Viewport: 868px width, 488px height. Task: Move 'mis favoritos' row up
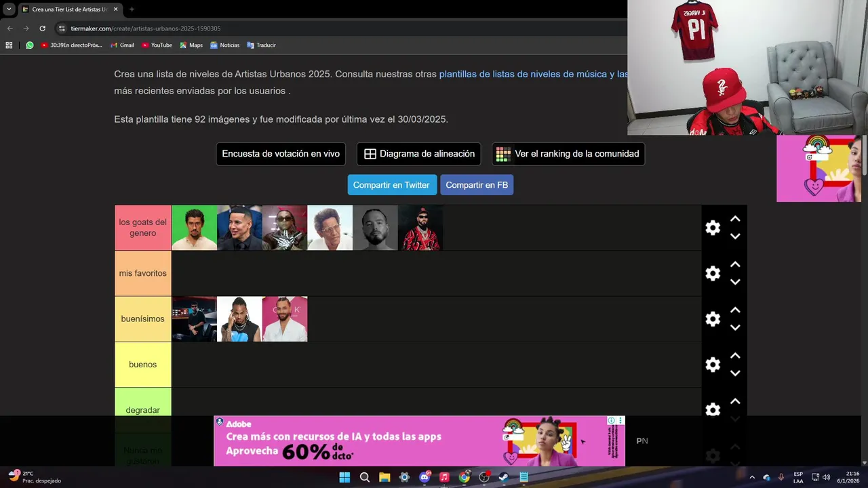click(x=735, y=265)
